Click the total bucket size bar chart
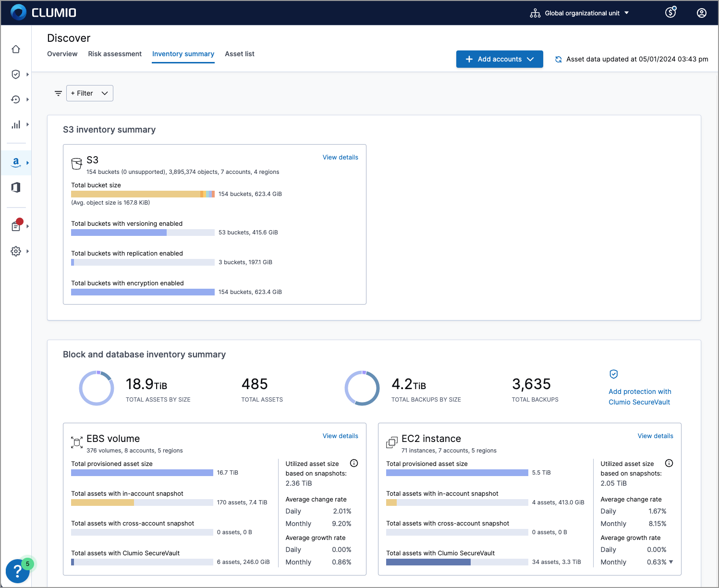The height and width of the screenshot is (588, 719). point(143,194)
